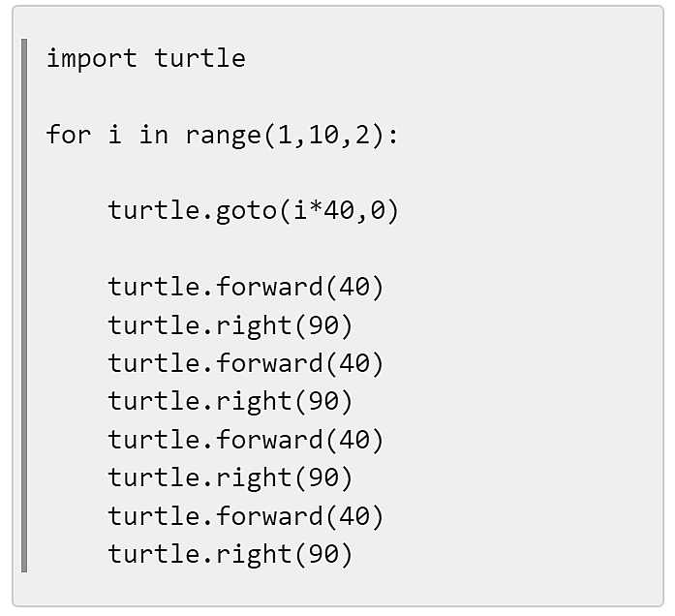Click the colon ending the for statement
675x616 pixels.
[393, 137]
